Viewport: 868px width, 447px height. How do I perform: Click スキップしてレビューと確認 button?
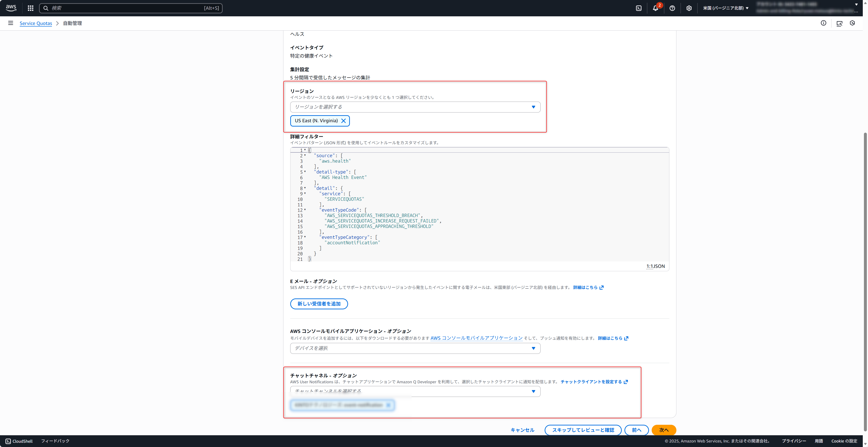coord(583,430)
